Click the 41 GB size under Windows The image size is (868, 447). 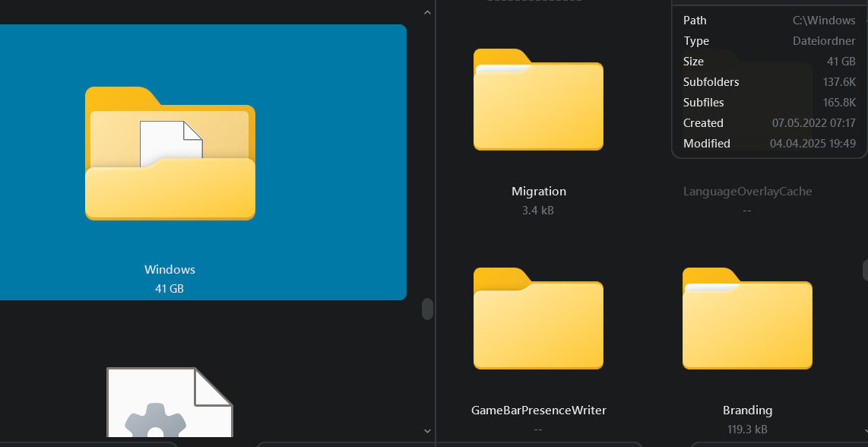click(169, 289)
